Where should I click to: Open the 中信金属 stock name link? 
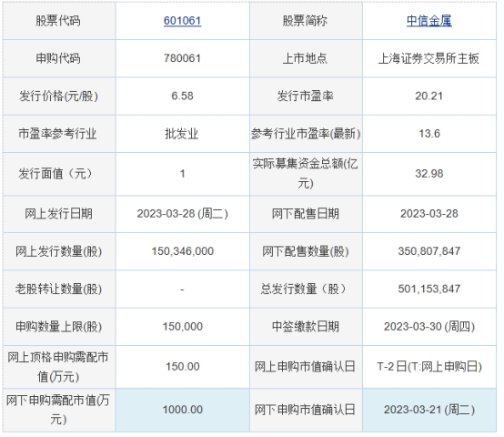point(429,21)
